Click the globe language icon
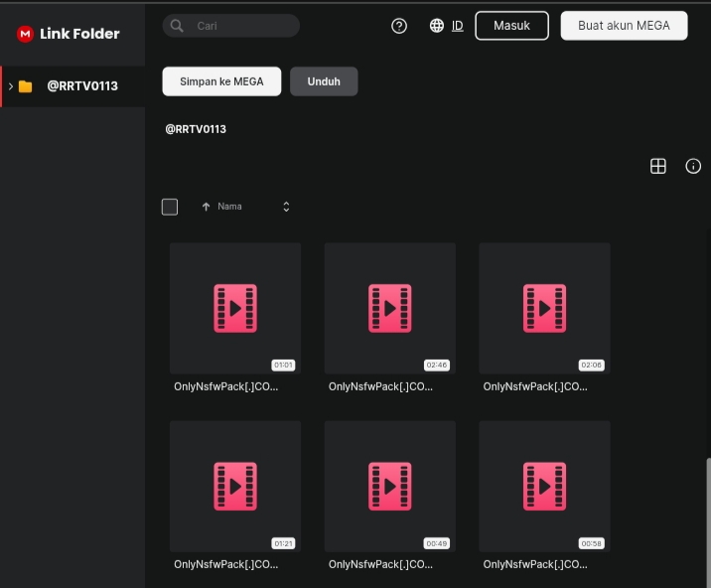711x588 pixels. [x=437, y=26]
